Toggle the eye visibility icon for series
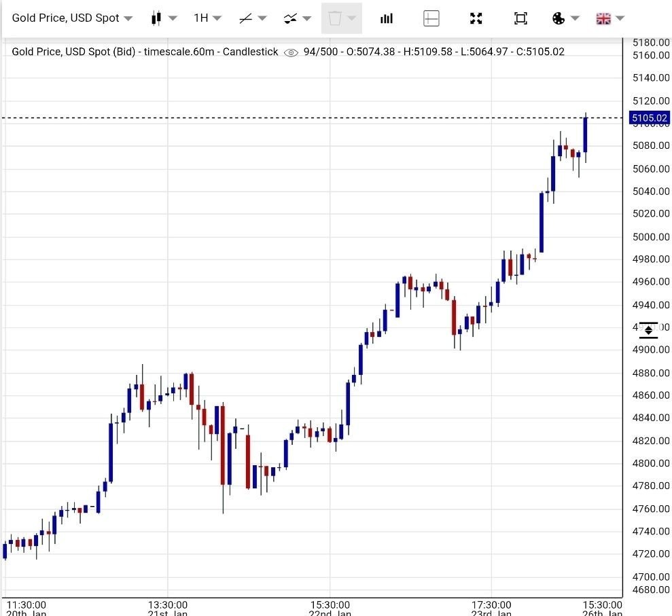 tap(291, 52)
